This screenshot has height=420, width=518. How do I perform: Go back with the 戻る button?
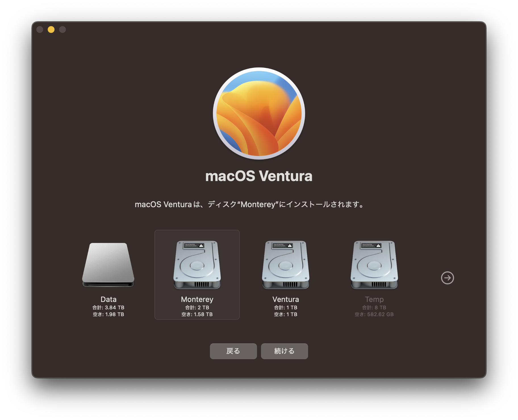tap(233, 351)
